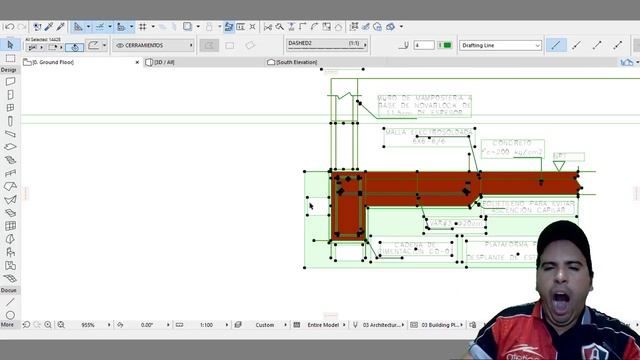The width and height of the screenshot is (640, 360).
Task: Collapse the Design toolbox section header
Action: click(x=9, y=70)
